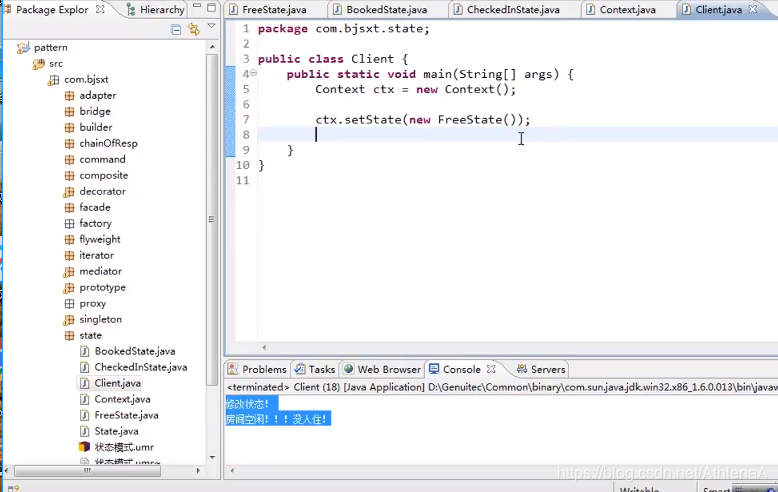Image resolution: width=778 pixels, height=492 pixels.
Task: Select the adapter package icon
Action: point(69,96)
